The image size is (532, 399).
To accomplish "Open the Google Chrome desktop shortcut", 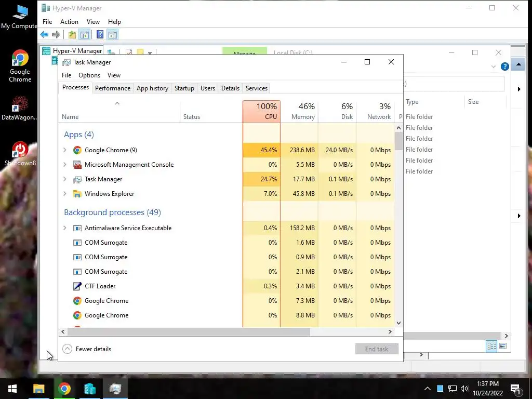I will tap(20, 66).
